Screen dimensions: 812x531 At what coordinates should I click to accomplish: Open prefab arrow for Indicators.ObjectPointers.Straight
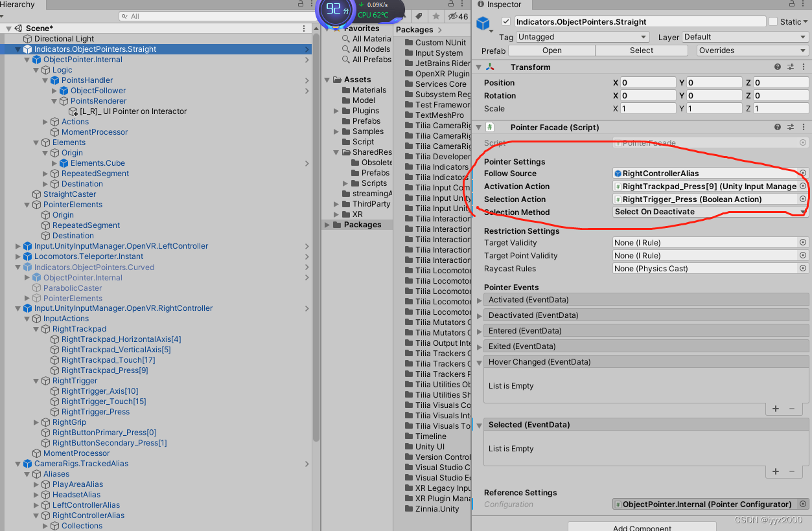[x=307, y=49]
